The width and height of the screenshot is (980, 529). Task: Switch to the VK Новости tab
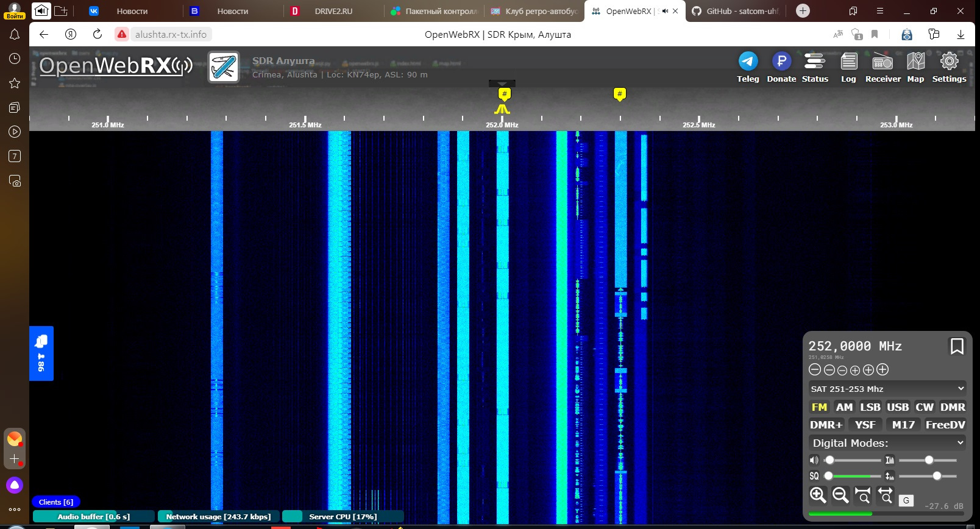(x=132, y=11)
